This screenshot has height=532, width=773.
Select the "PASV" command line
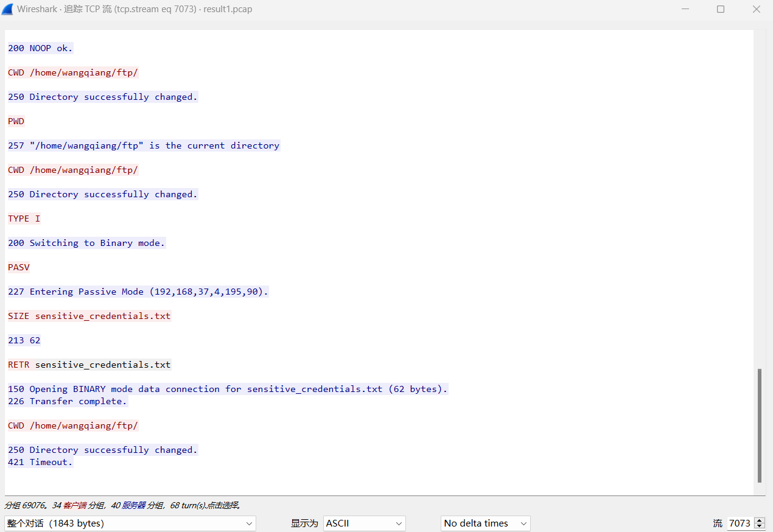(18, 267)
